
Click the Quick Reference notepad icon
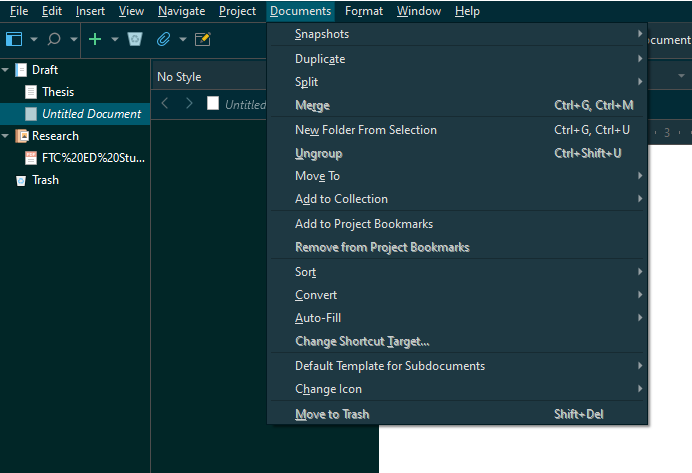(x=203, y=39)
